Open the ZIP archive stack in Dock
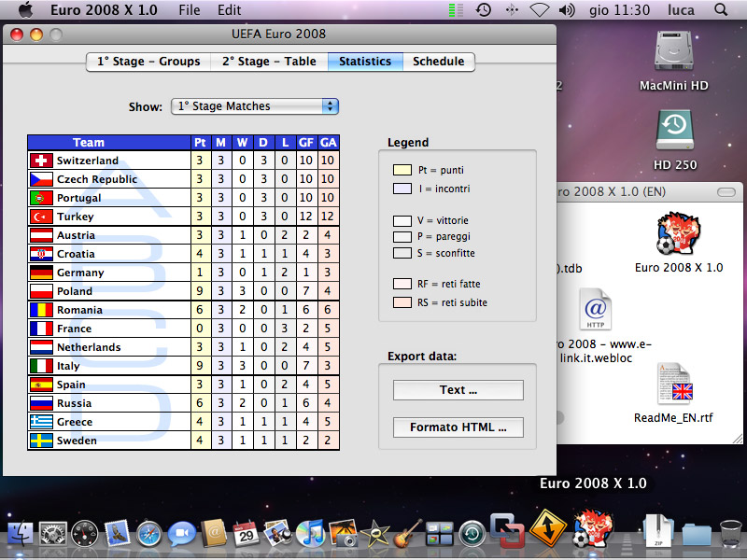 pos(658,531)
